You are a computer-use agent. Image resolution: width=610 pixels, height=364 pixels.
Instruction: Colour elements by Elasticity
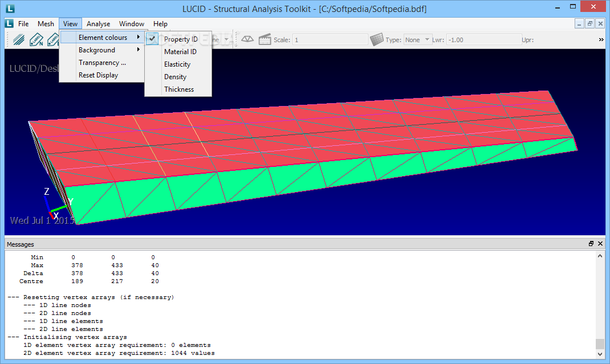(178, 64)
